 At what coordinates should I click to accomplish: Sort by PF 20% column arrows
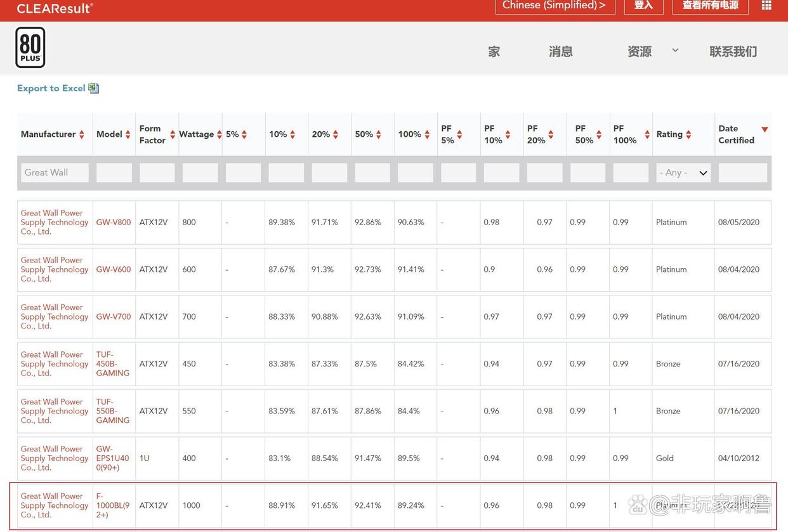pyautogui.click(x=551, y=134)
